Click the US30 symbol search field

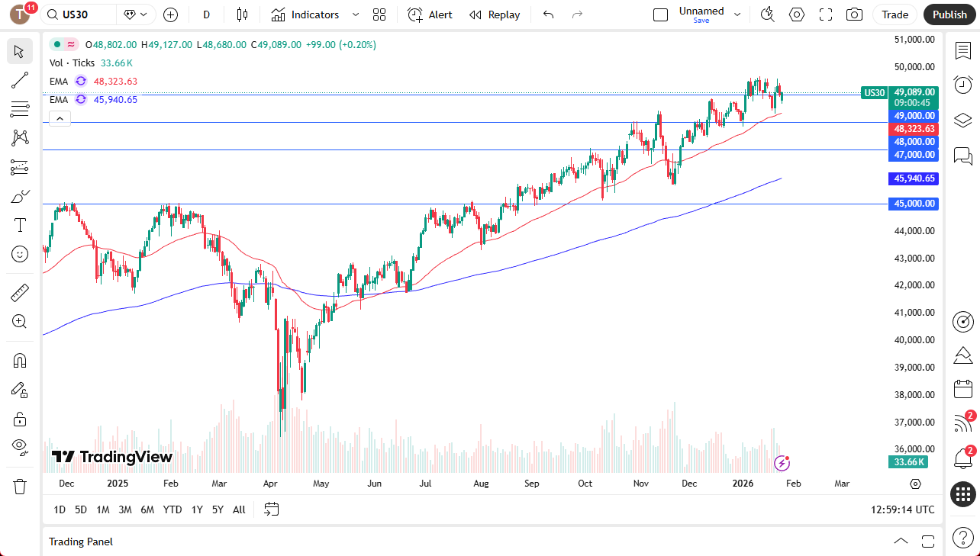click(x=79, y=14)
